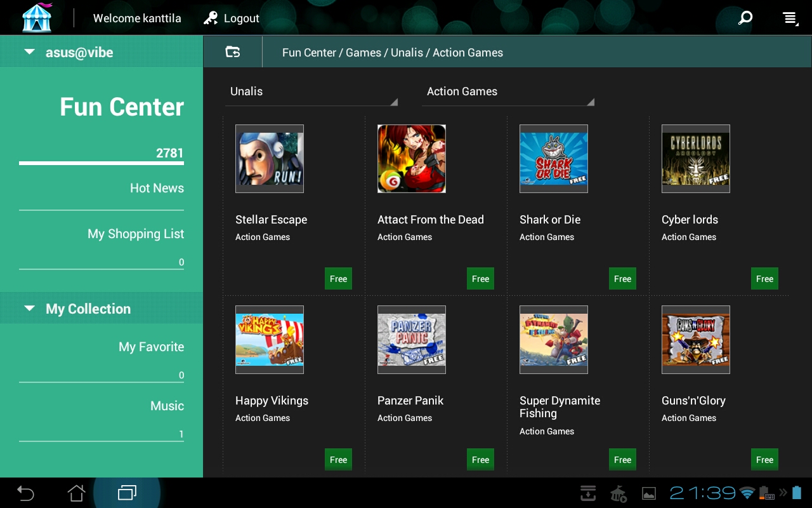This screenshot has width=812, height=508.
Task: Open the Action Games category dropdown
Action: [508, 92]
